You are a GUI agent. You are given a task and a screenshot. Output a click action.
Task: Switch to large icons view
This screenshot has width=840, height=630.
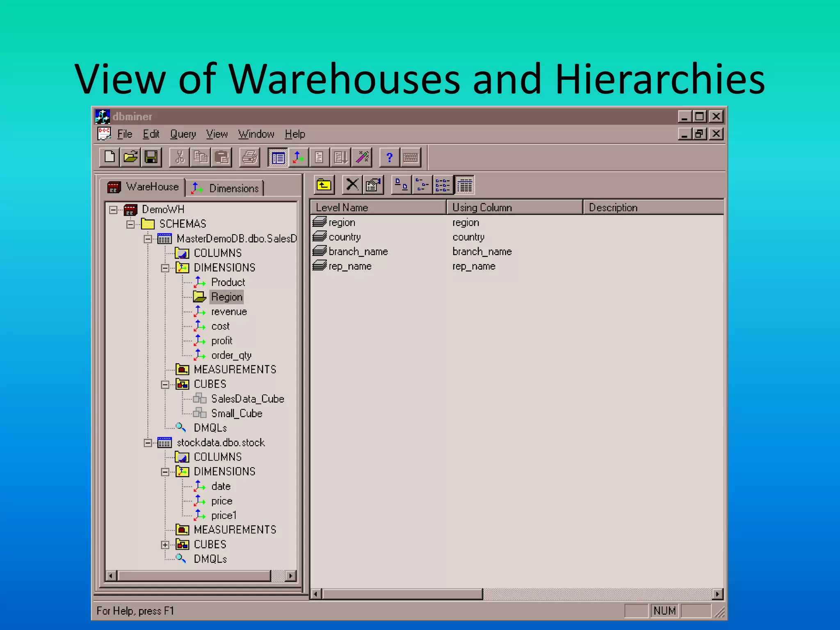[402, 185]
